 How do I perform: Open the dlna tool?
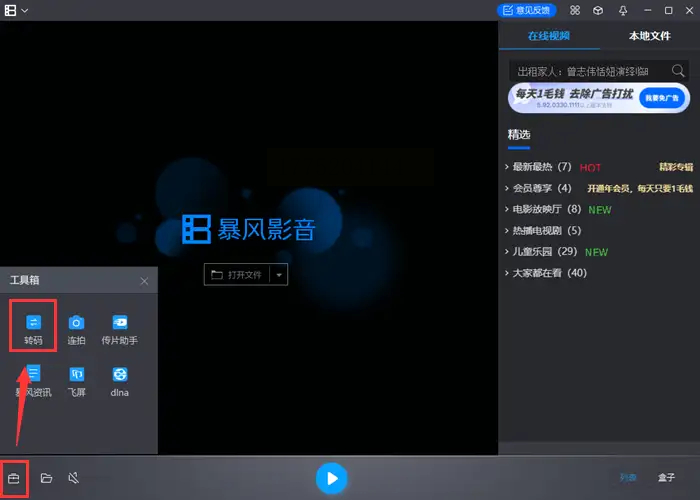(120, 381)
